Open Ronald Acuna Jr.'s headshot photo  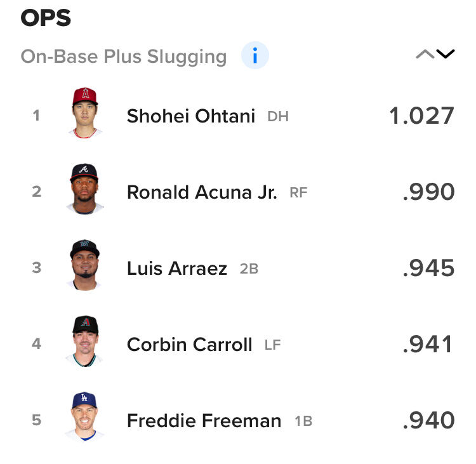84,189
